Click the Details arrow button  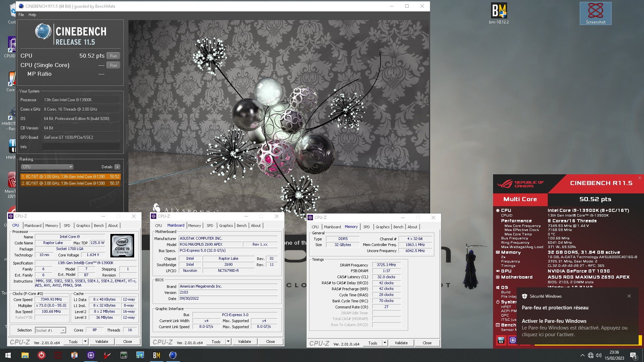coord(117,167)
